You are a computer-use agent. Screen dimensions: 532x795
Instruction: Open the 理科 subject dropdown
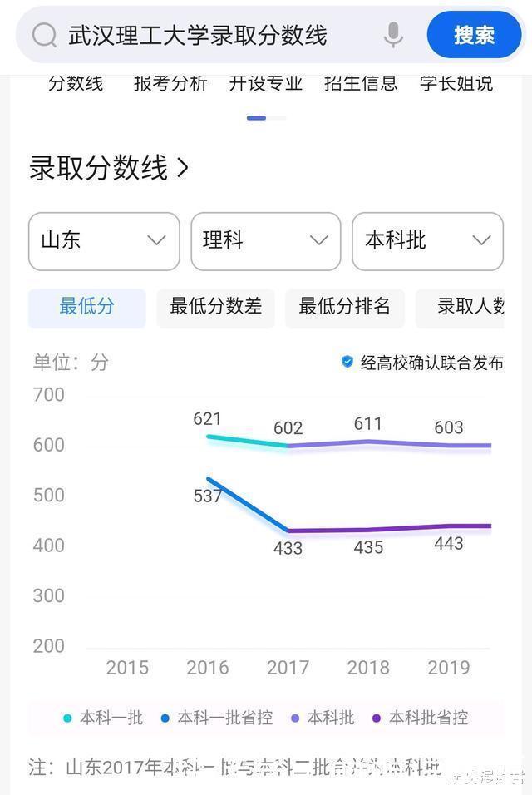265,241
